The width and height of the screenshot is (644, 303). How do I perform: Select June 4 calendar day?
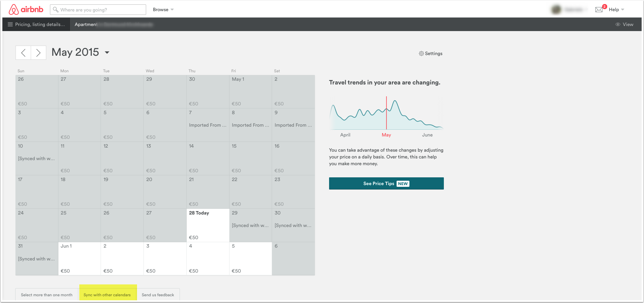tap(208, 259)
